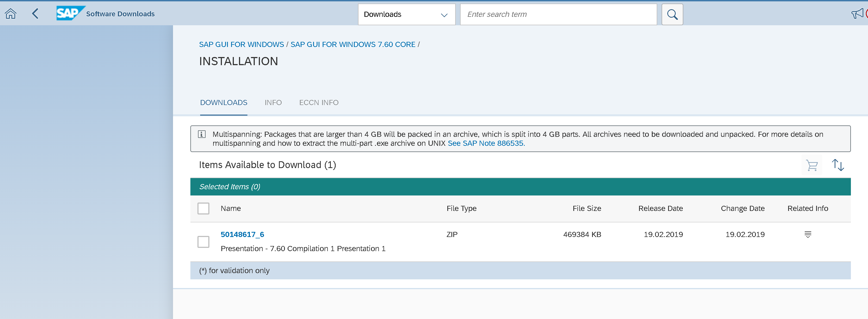This screenshot has width=868, height=319.
Task: Click the ZIP file type cell
Action: [x=452, y=235]
